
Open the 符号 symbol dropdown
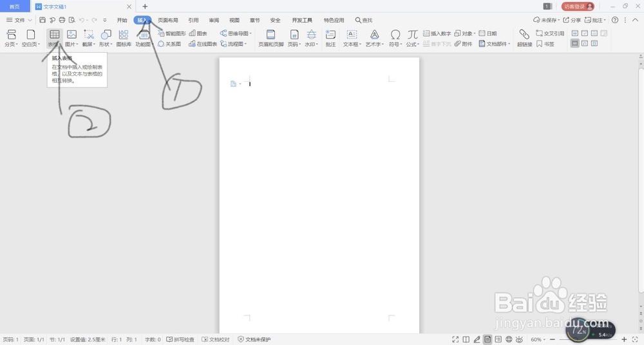point(395,44)
